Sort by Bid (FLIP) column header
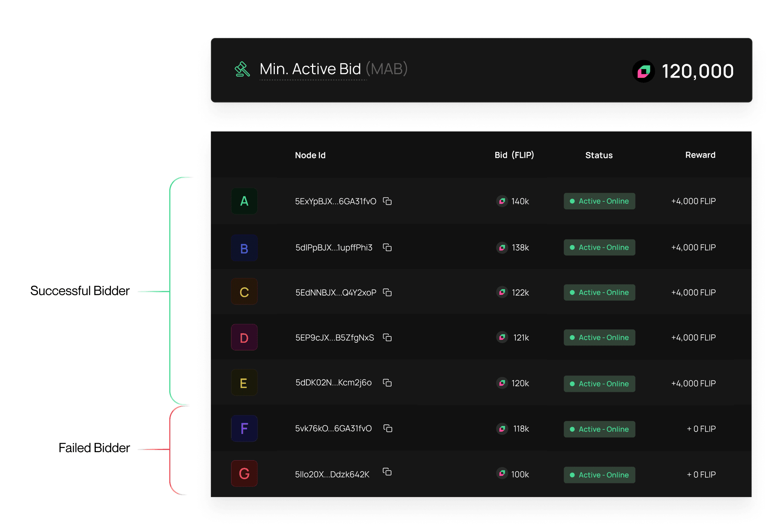The width and height of the screenshot is (783, 532). [514, 155]
